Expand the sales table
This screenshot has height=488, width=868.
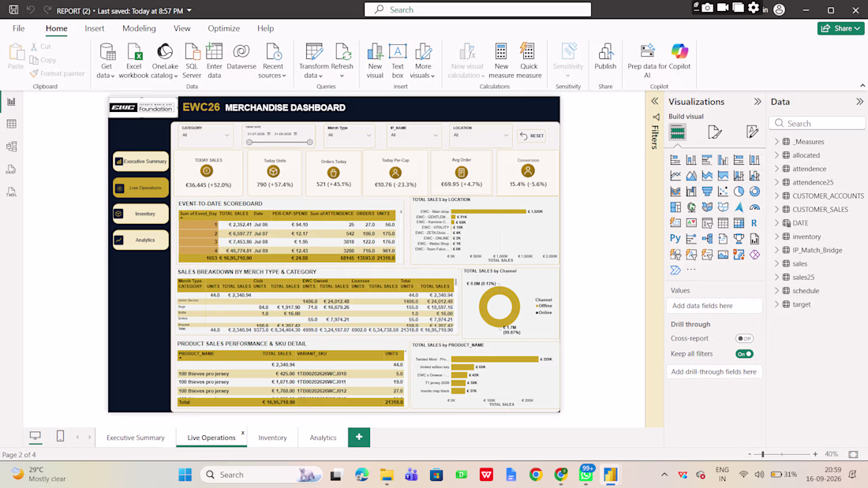coord(776,264)
